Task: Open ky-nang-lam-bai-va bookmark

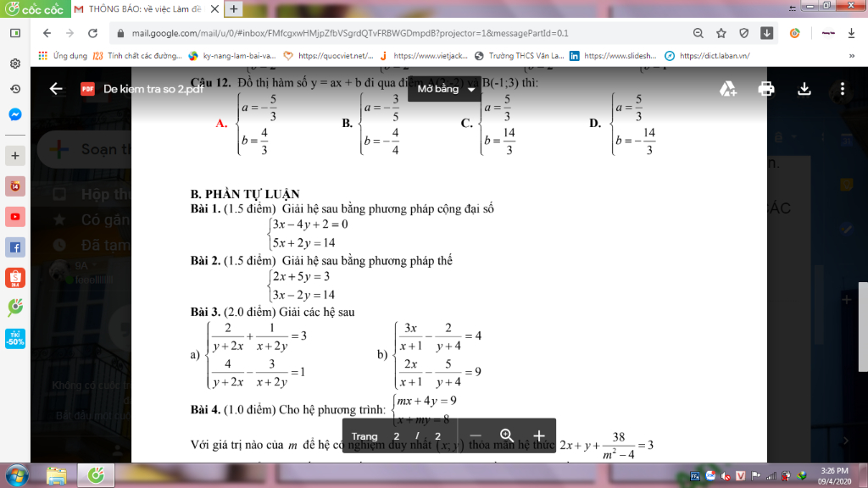Action: coord(232,56)
